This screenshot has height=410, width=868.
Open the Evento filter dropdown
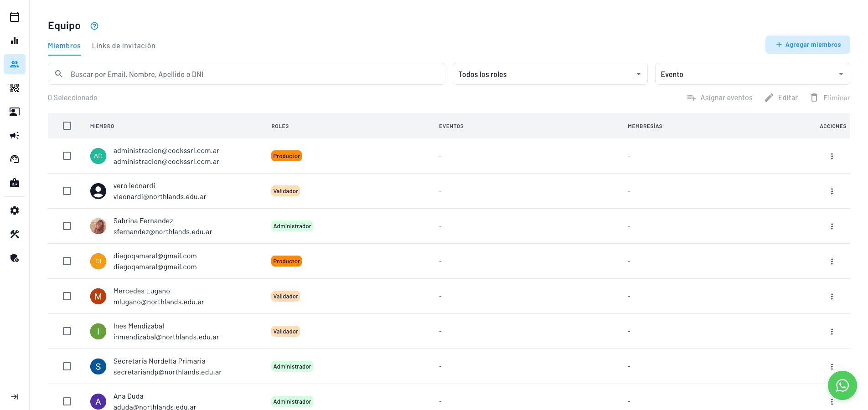(x=752, y=74)
